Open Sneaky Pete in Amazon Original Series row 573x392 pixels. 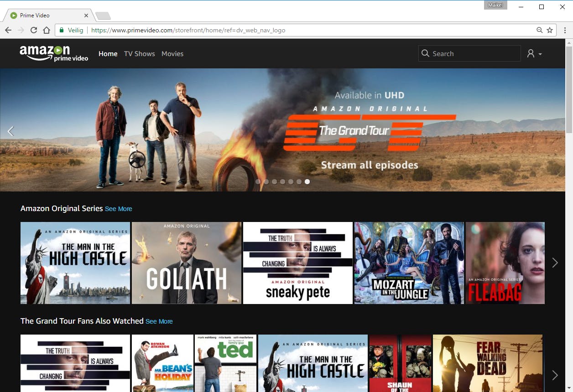pos(298,263)
